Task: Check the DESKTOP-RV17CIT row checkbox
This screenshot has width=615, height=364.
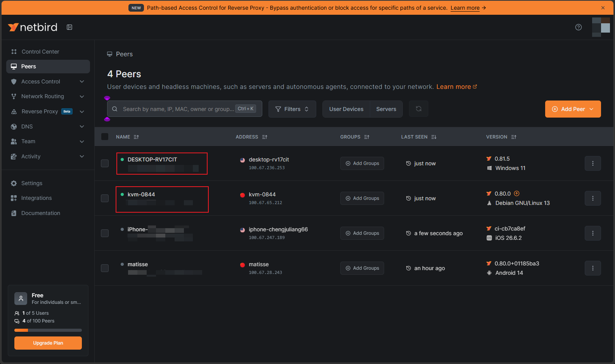Action: tap(105, 163)
